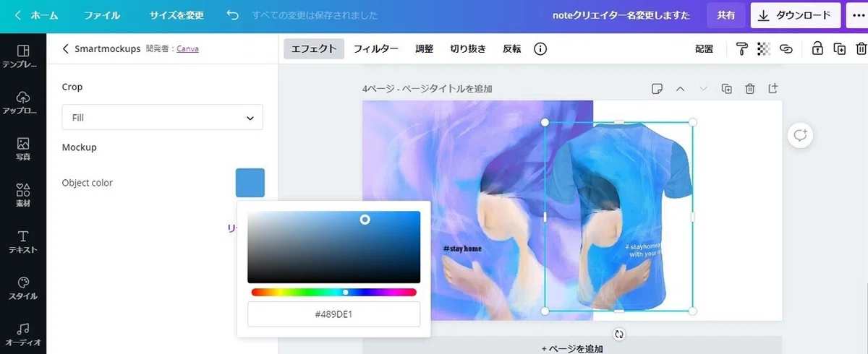Click the link icon in toolbar
Viewport: 868px width, 354px height.
click(786, 49)
